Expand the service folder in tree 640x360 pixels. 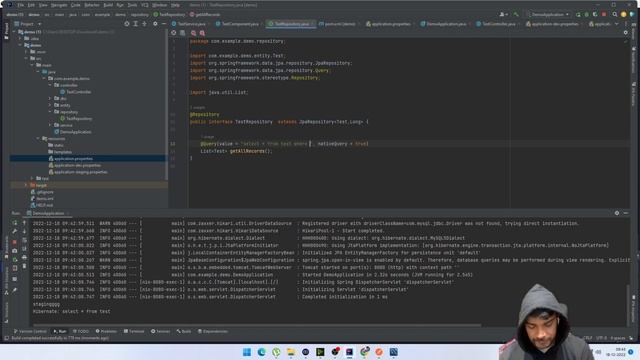coord(50,125)
